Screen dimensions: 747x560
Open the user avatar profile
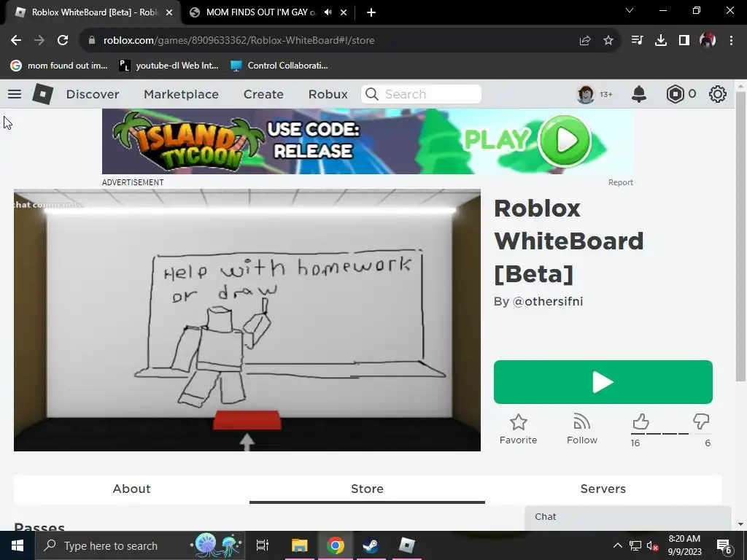(x=586, y=94)
